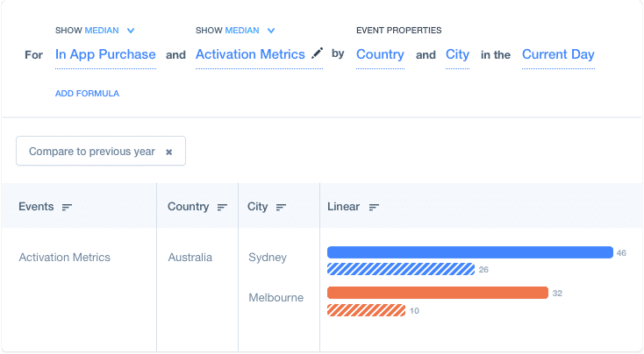Click the Melbourne row label
Screen dimensions: 644x354
pos(275,298)
